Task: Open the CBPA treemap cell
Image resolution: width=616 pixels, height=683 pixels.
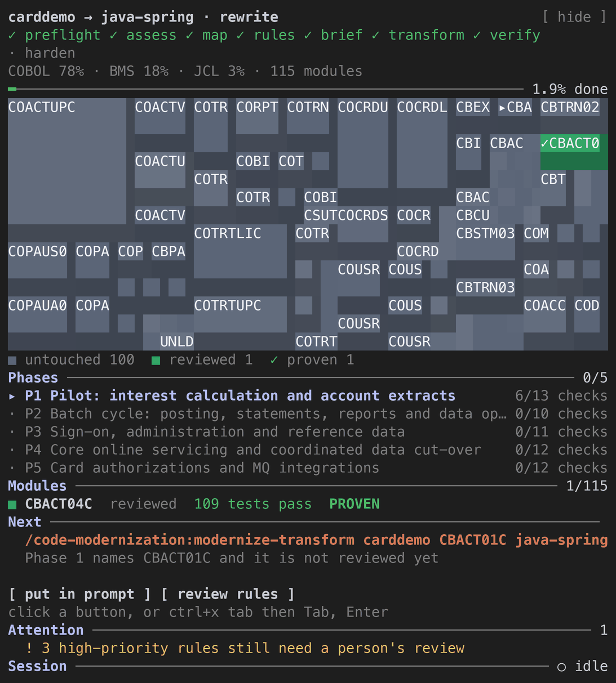Action: coord(169,251)
